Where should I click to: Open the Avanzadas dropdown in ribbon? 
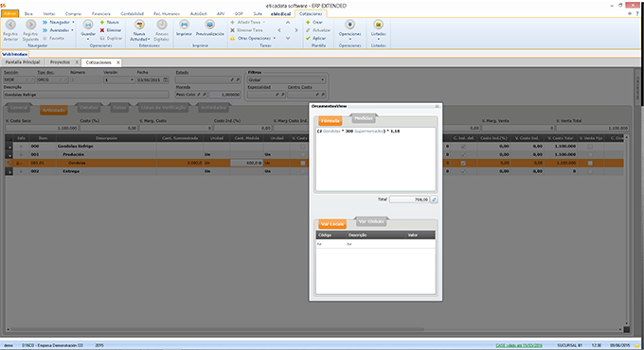[72, 30]
